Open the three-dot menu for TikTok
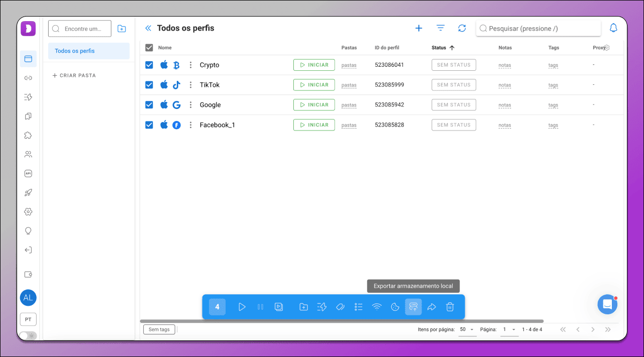Image resolution: width=644 pixels, height=357 pixels. [190, 85]
